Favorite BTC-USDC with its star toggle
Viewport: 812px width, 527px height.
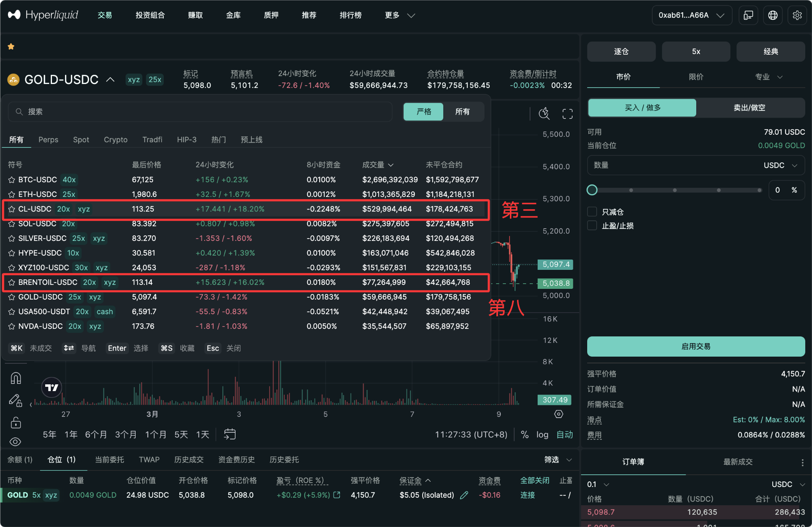point(11,179)
